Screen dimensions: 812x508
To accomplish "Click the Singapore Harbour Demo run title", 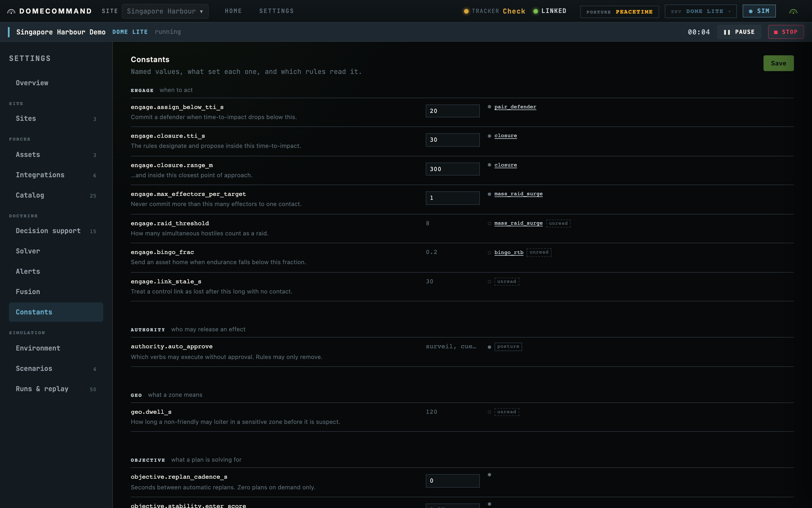I will (61, 32).
